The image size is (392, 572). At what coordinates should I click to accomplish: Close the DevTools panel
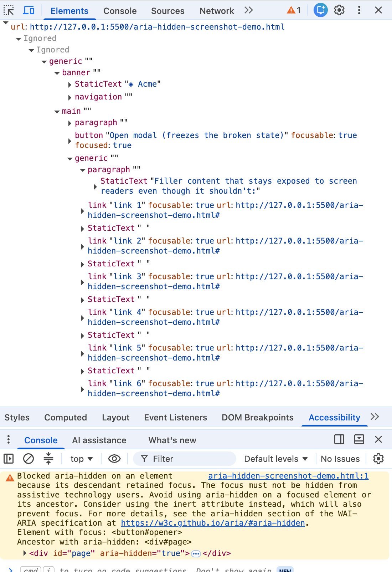click(378, 10)
